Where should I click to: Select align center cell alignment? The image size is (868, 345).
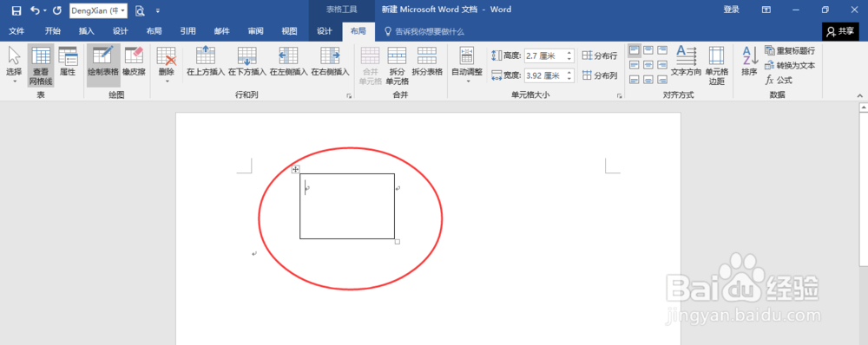tap(648, 65)
